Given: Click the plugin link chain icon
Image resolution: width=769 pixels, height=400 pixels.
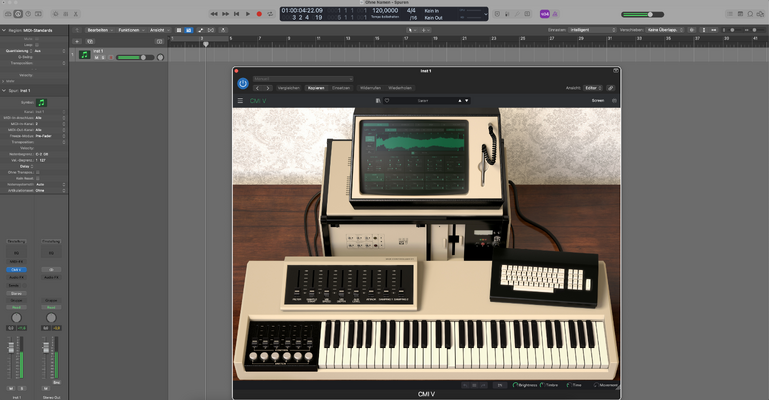Looking at the screenshot, I should [611, 88].
